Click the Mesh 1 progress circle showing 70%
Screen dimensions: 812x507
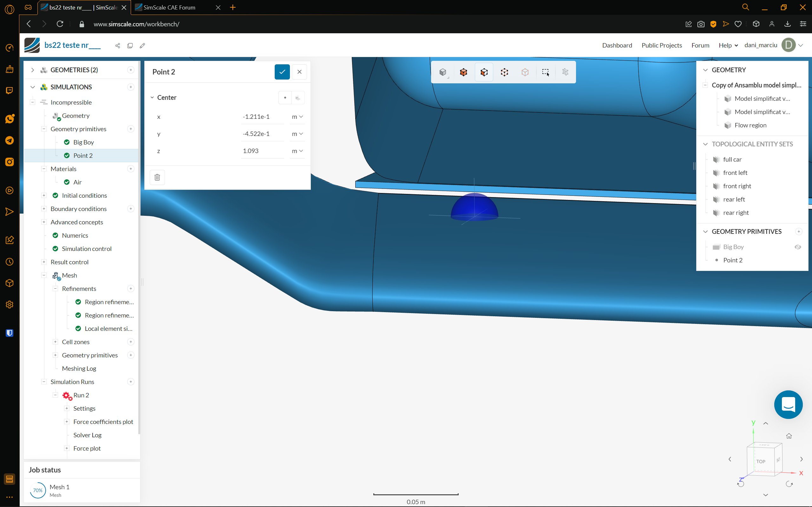tap(37, 490)
